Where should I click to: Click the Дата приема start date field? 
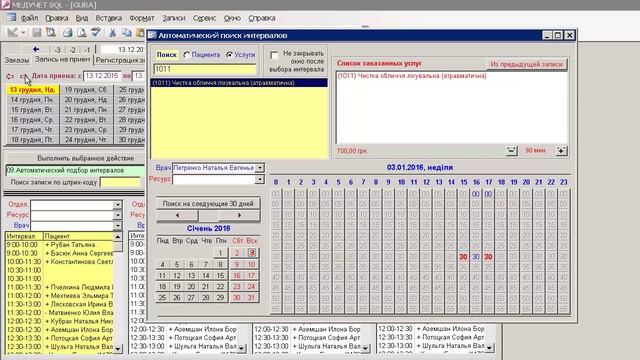101,76
